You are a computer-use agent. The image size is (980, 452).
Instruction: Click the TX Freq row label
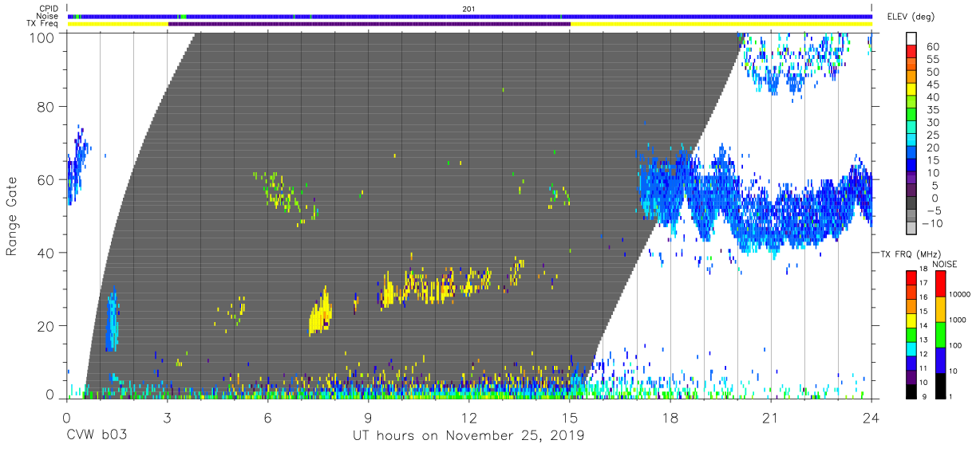pos(44,24)
